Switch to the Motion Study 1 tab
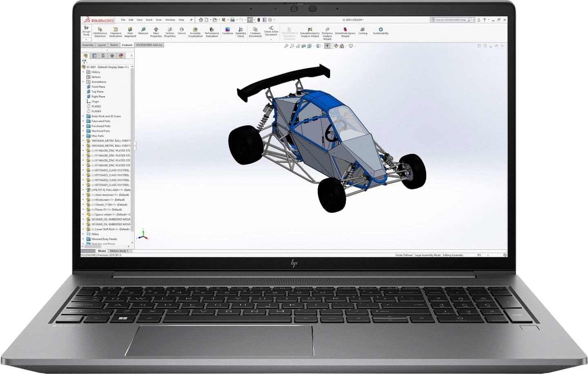 point(119,251)
